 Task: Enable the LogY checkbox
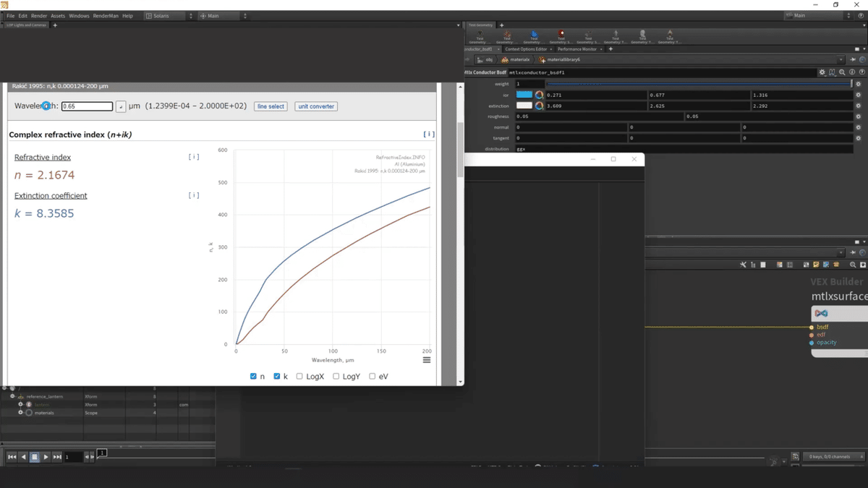[336, 376]
